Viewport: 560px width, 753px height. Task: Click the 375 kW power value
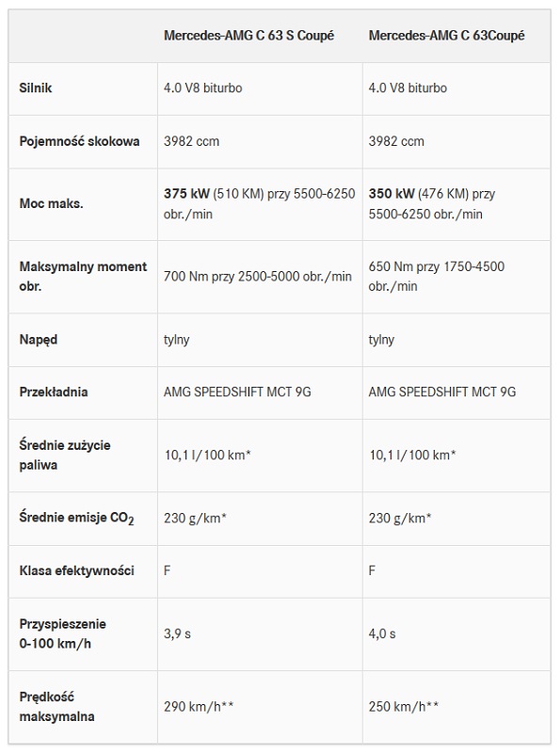[x=186, y=194]
